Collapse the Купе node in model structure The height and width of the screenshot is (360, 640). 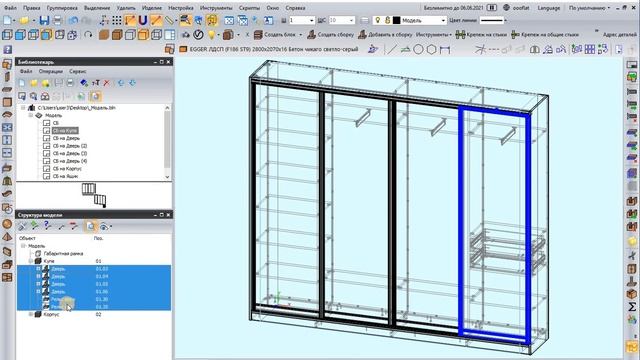31,261
